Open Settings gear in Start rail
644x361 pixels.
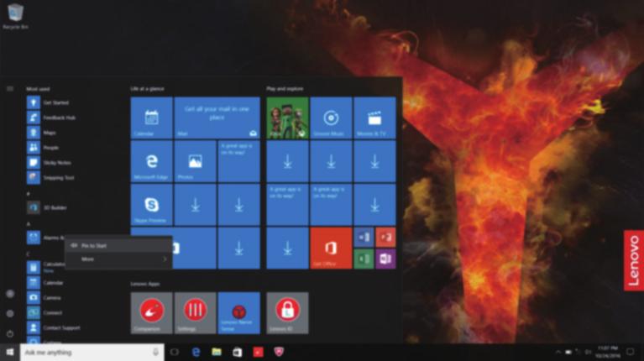(x=10, y=314)
